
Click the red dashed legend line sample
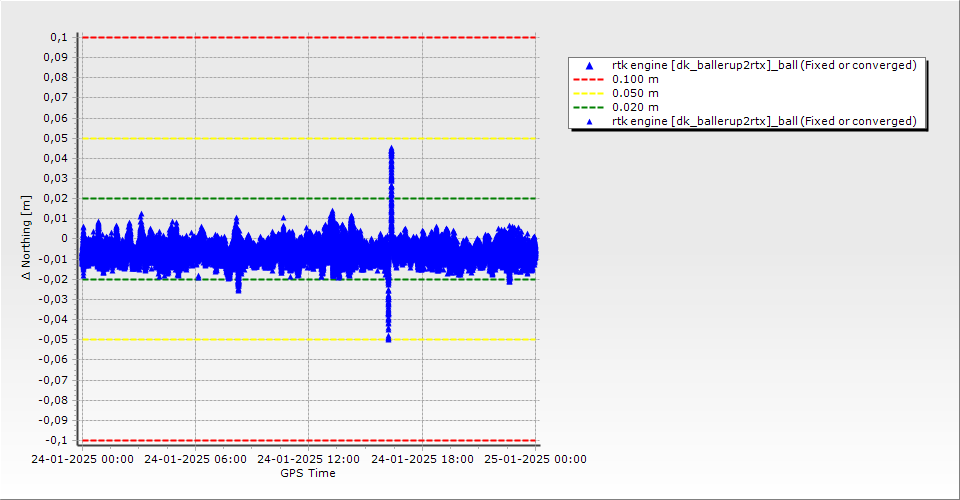(x=588, y=80)
